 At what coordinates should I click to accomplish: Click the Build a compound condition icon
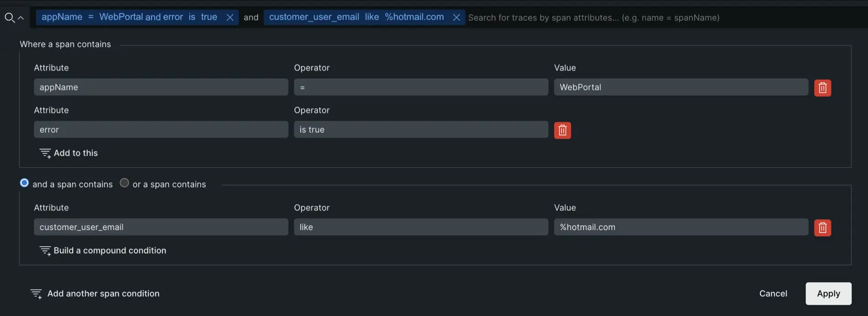pos(45,251)
